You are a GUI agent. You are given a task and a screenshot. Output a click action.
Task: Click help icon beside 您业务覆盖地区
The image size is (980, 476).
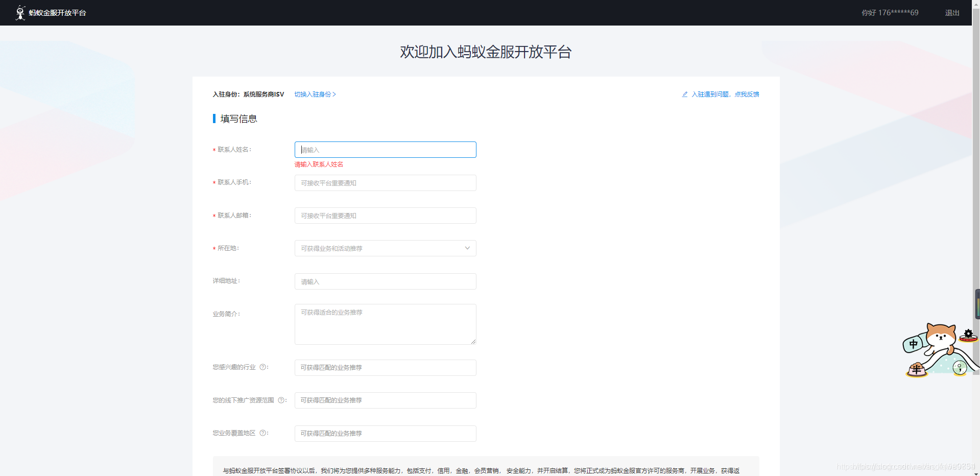(263, 433)
